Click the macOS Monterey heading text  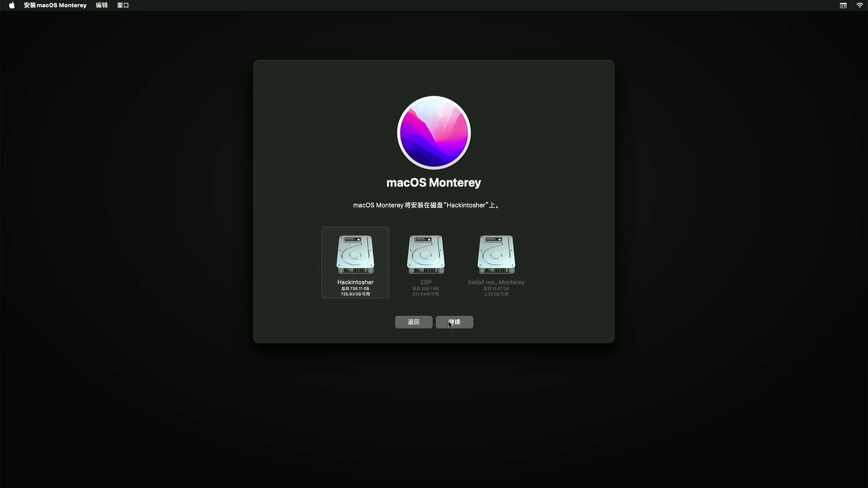[434, 183]
